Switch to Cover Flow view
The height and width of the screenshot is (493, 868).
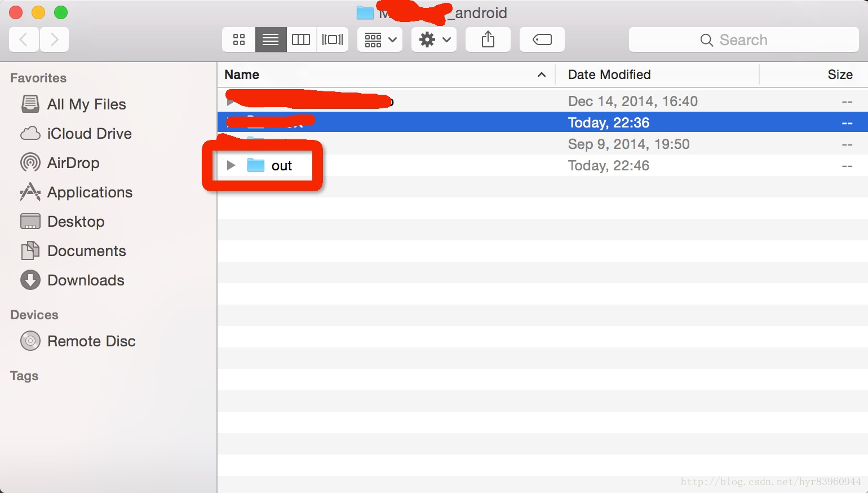coord(333,39)
